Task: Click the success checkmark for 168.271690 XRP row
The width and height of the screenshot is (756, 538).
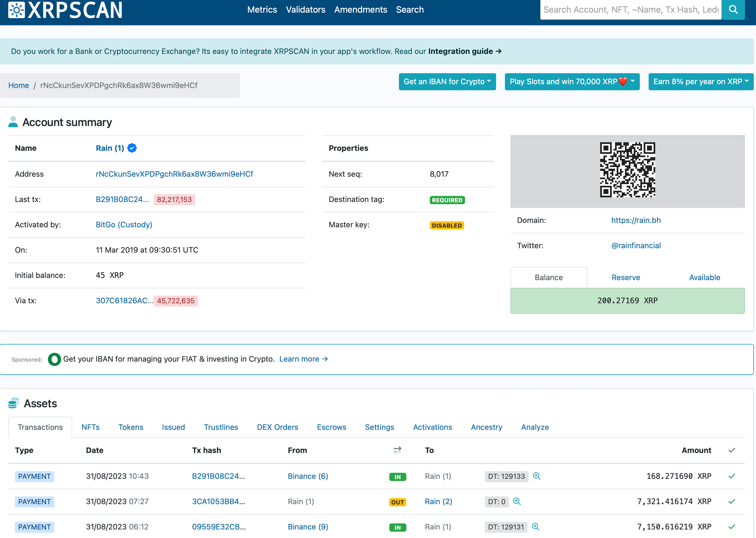Action: [732, 476]
